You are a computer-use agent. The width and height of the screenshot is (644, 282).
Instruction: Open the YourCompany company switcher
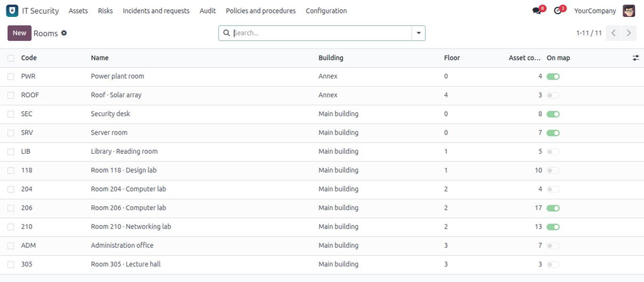pyautogui.click(x=595, y=11)
